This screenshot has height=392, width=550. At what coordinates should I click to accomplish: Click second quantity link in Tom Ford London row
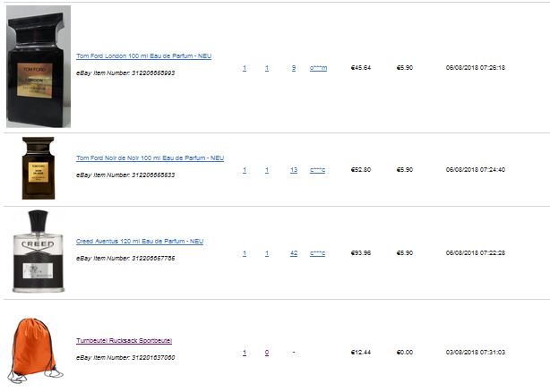click(x=267, y=68)
